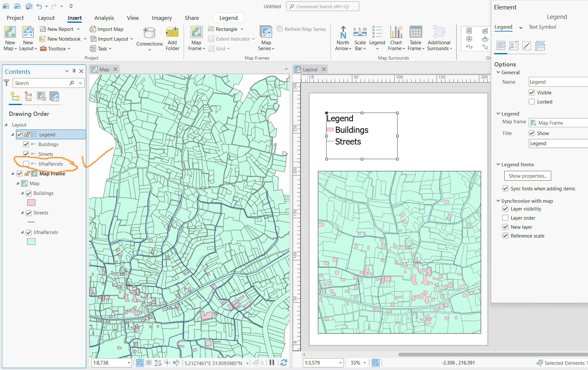Viewport: 588px width, 370px height.
Task: Open the map scale 1:8,738 dropdown
Action: point(129,363)
